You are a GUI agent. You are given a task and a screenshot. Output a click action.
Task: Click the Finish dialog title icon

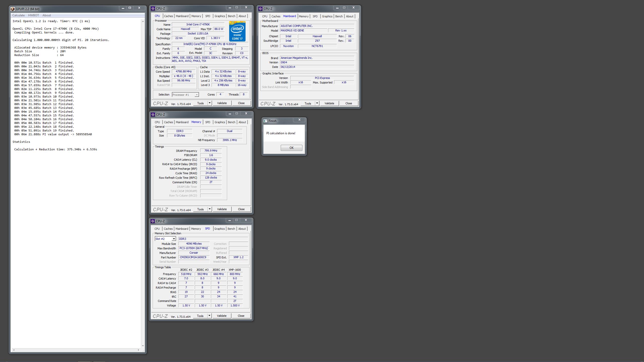(265, 121)
